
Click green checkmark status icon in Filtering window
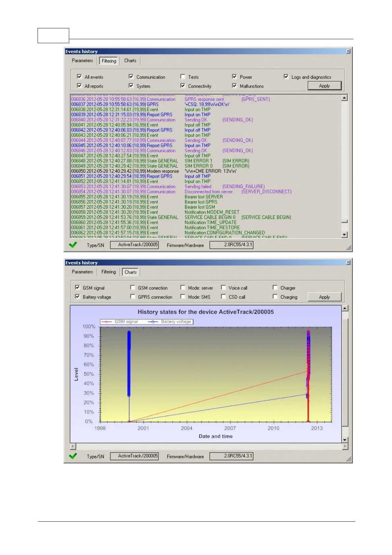(x=73, y=245)
